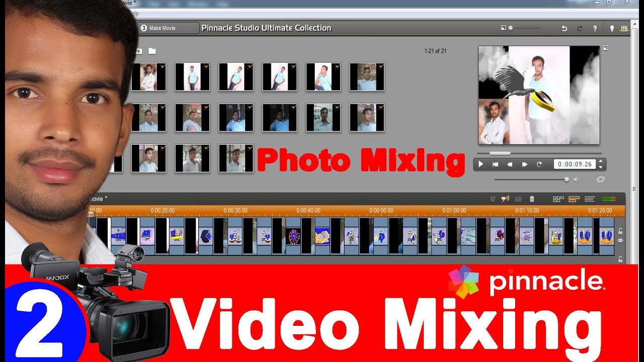Open the premium content box icon

(x=625, y=29)
